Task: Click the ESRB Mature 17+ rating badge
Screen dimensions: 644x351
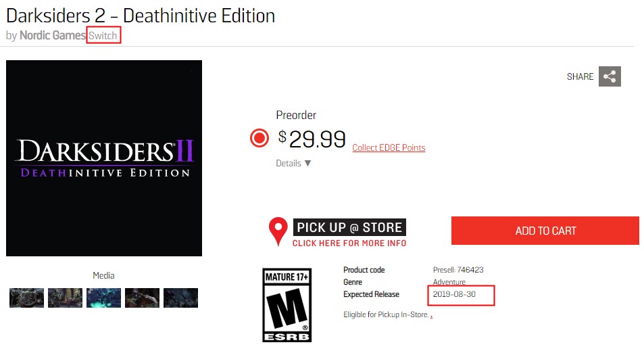Action: point(287,304)
